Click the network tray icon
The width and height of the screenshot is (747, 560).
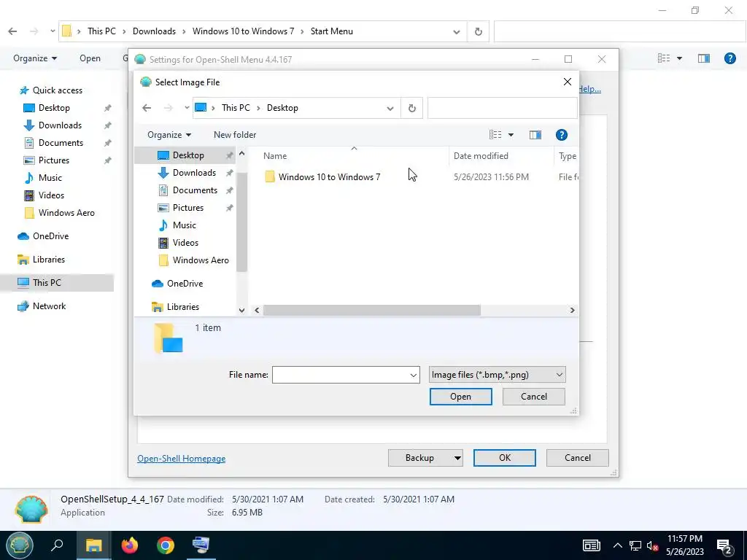(x=635, y=545)
